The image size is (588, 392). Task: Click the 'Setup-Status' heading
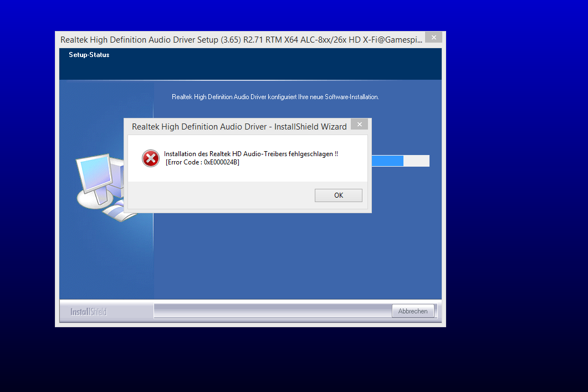(x=89, y=55)
